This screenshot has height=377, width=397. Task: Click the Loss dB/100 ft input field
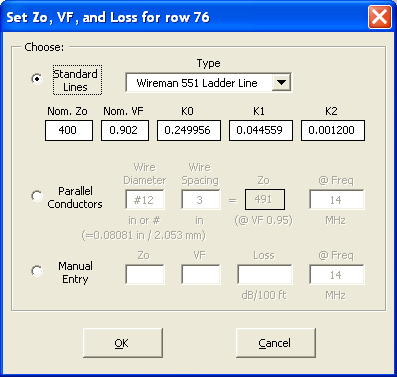265,275
